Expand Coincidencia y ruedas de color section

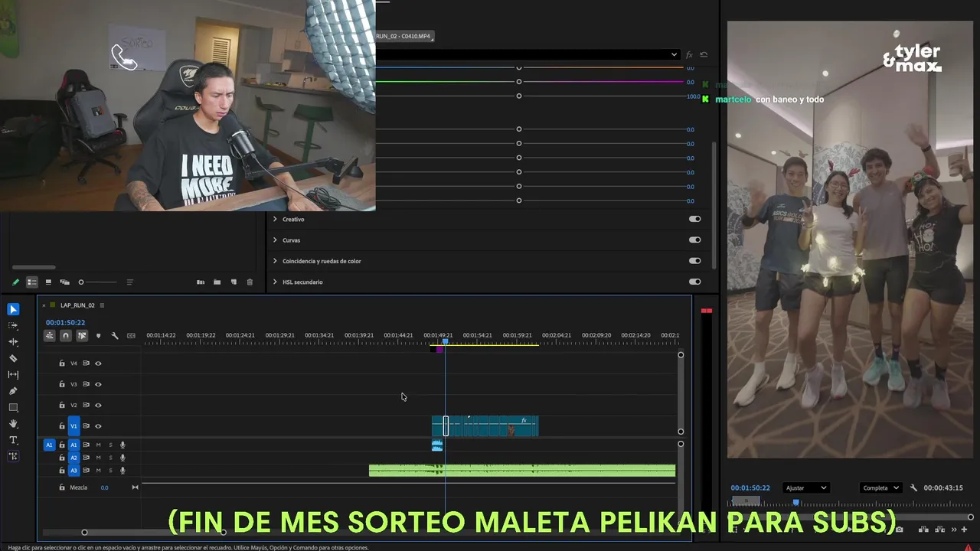275,261
